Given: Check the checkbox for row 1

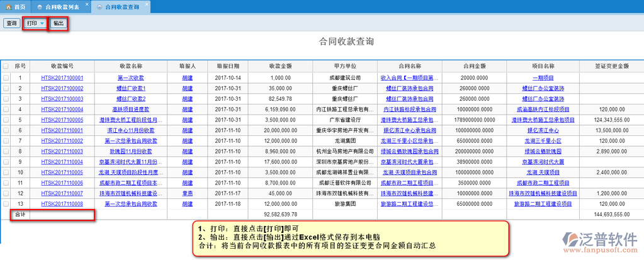Looking at the screenshot, I should 6,78.
